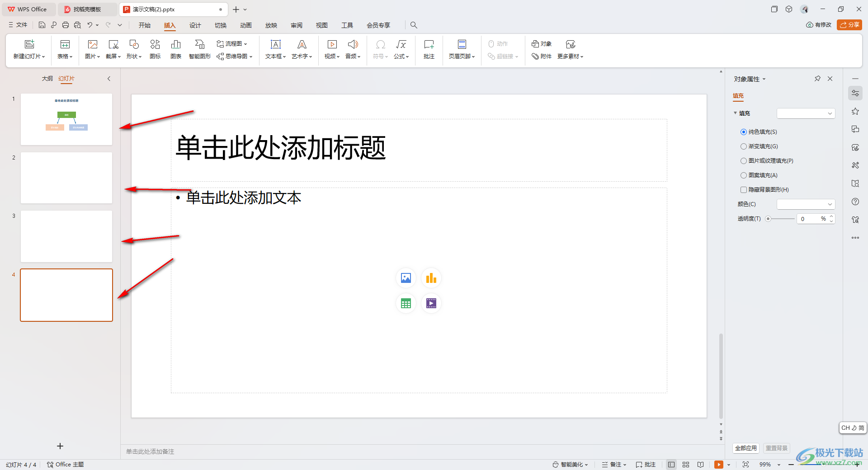The width and height of the screenshot is (868, 470).
Task: Click the picture placeholder icon on slide
Action: click(x=406, y=278)
